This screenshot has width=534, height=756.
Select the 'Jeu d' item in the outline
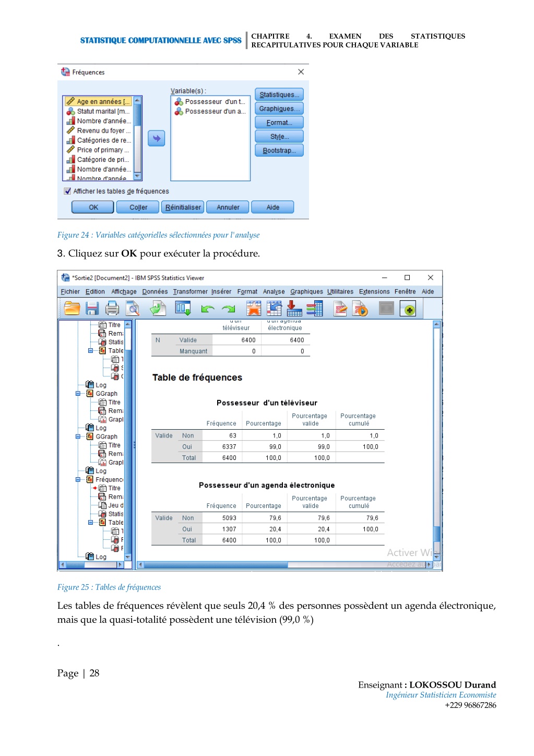pyautogui.click(x=111, y=505)
